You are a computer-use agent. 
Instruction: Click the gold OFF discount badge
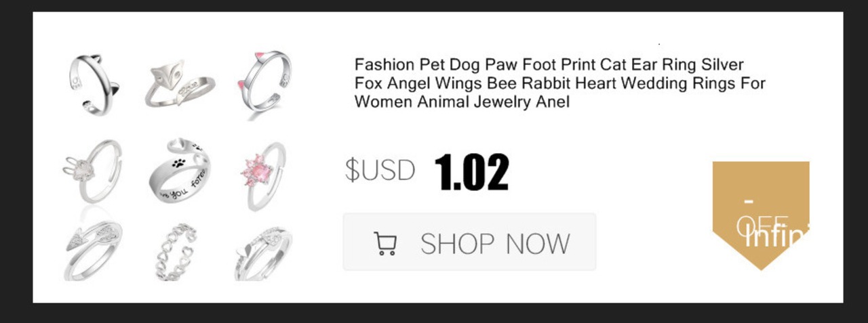coord(761,215)
